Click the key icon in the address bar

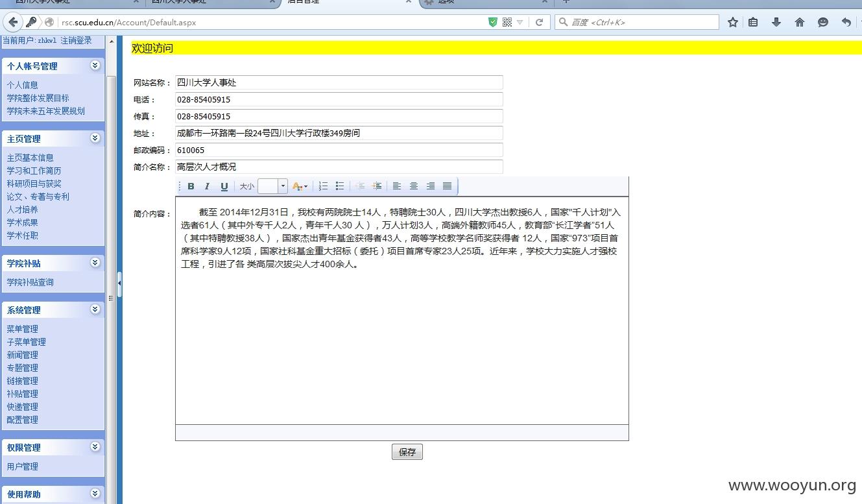31,22
